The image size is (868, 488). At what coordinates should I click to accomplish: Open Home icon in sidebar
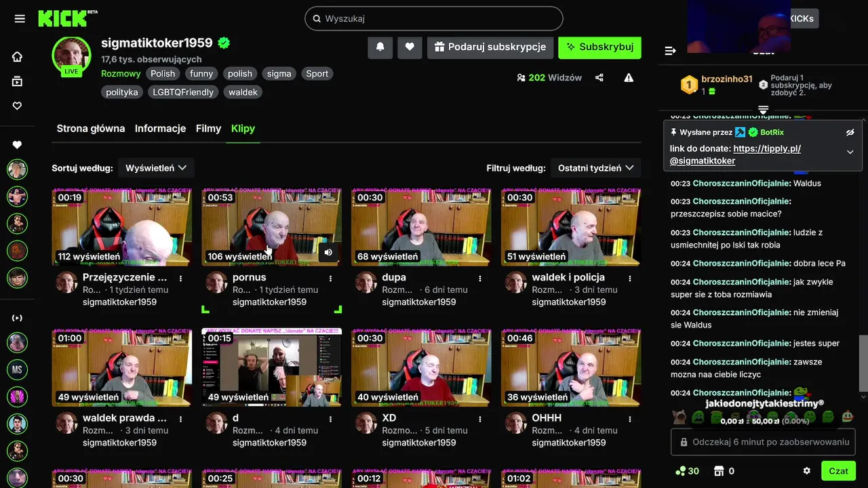17,57
